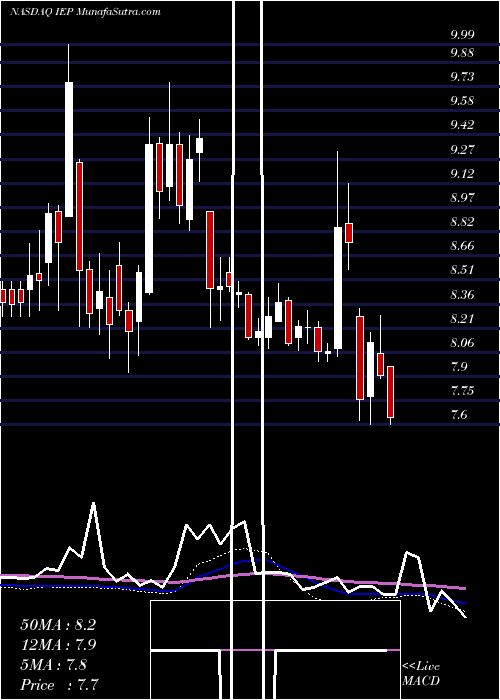Click the 7.6 price axis label
The width and height of the screenshot is (500, 700).
(x=459, y=415)
